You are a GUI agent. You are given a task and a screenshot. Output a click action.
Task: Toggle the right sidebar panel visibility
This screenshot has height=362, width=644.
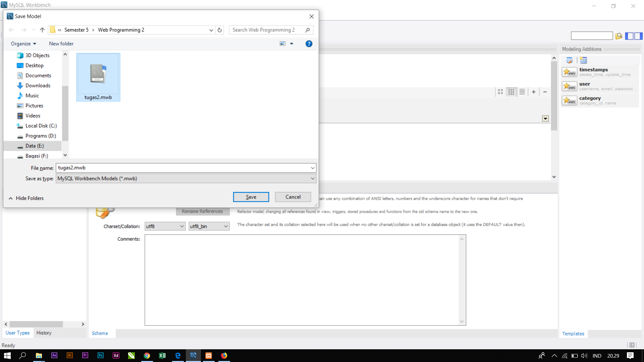tap(638, 36)
